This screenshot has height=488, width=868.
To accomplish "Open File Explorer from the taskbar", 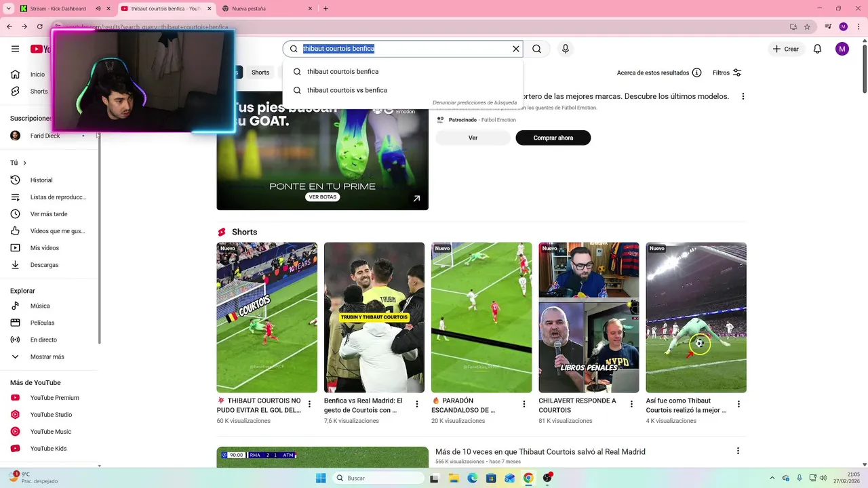I will (x=454, y=478).
